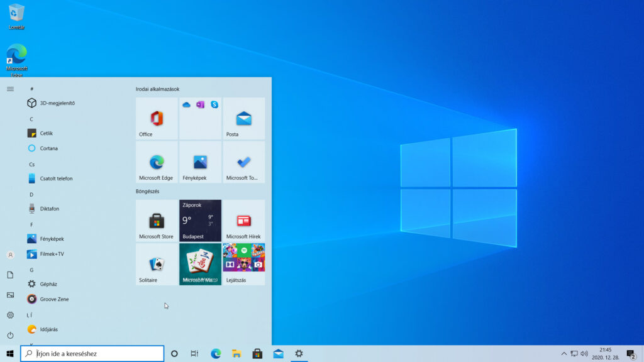Viewport: 644px width, 362px height.
Task: Launch the Solitaire tile
Action: click(157, 264)
